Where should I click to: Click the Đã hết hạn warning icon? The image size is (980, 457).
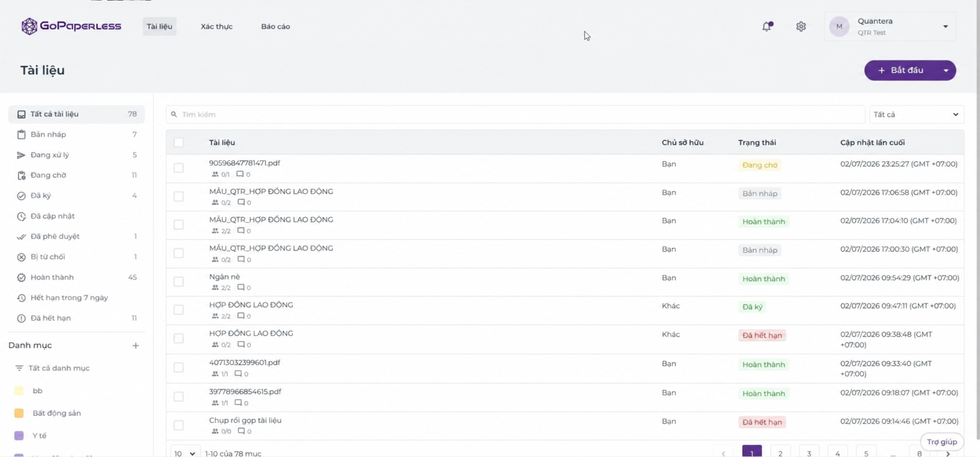coord(21,318)
